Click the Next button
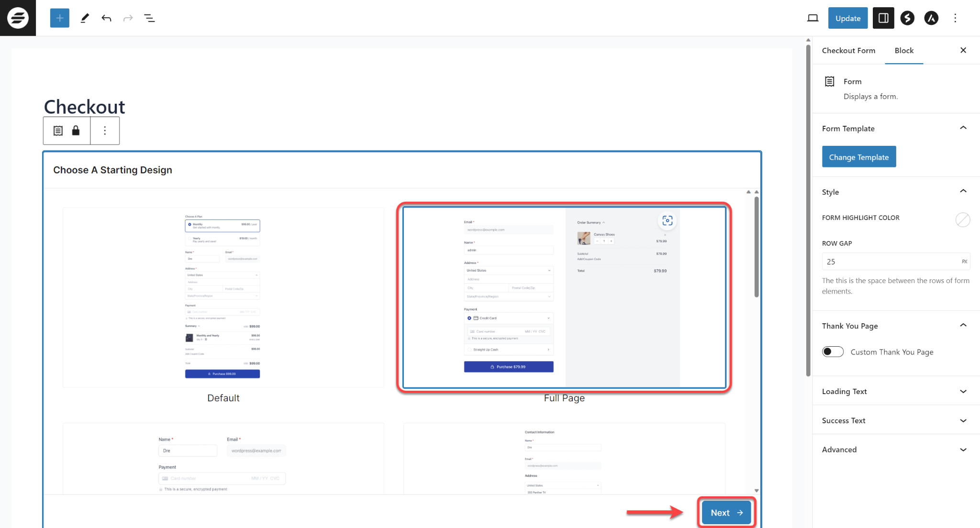 tap(725, 512)
